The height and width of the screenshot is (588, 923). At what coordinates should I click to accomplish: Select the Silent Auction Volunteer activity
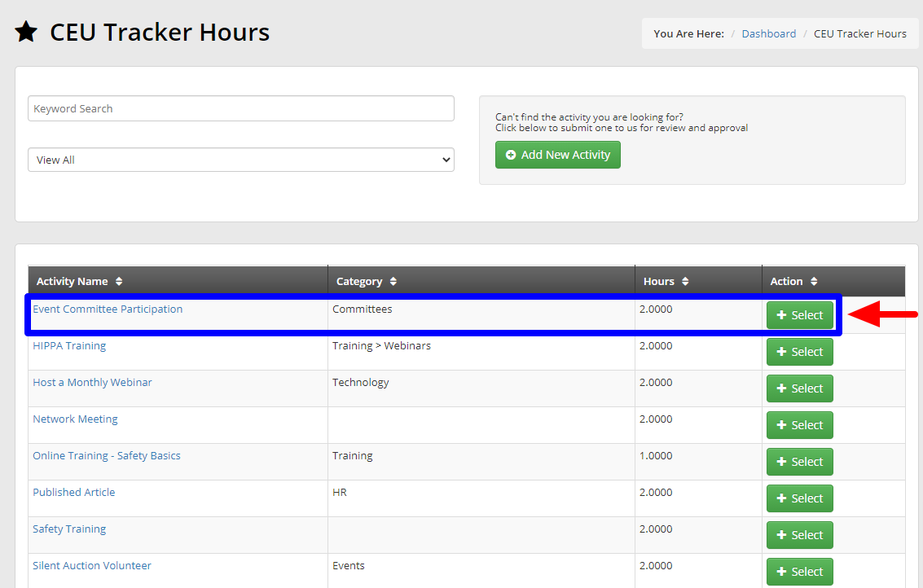(799, 572)
